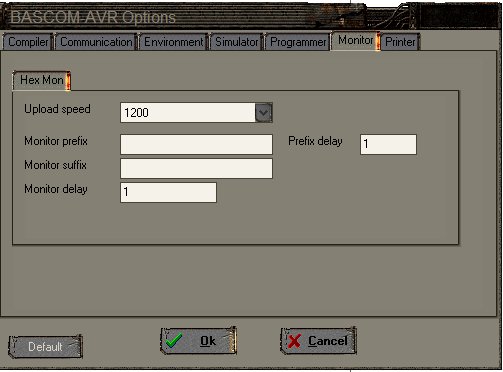Click the Prefix delay input field

(388, 144)
